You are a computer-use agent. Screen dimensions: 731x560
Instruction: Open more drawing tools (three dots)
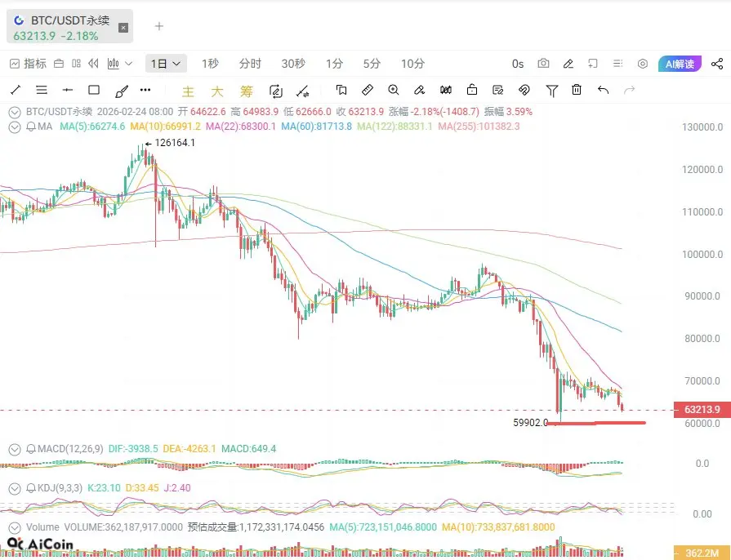tap(145, 90)
